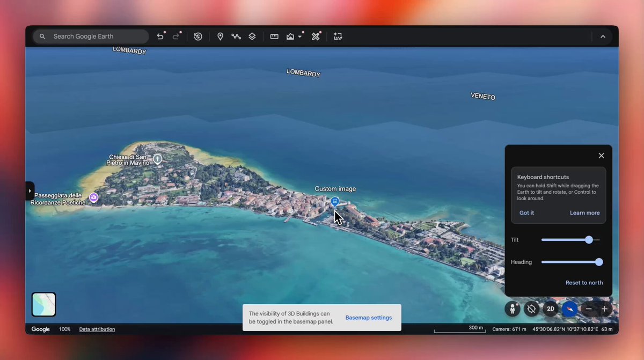Open historical imagery tool
This screenshot has height=360, width=644.
[198, 36]
